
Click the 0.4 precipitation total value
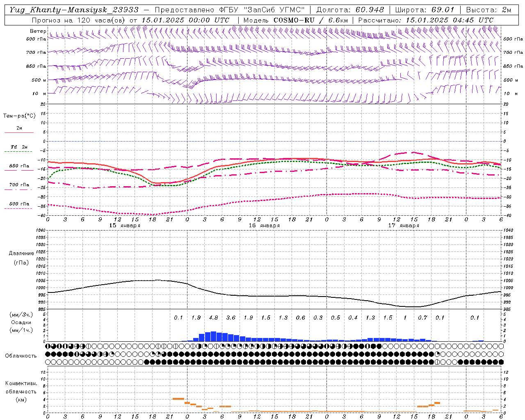coord(353,318)
